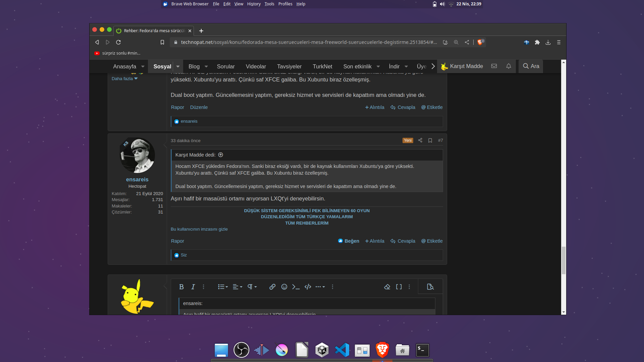This screenshot has height=362, width=644.
Task: Hide ensareis's signature with the gizle link
Action: tap(199, 229)
